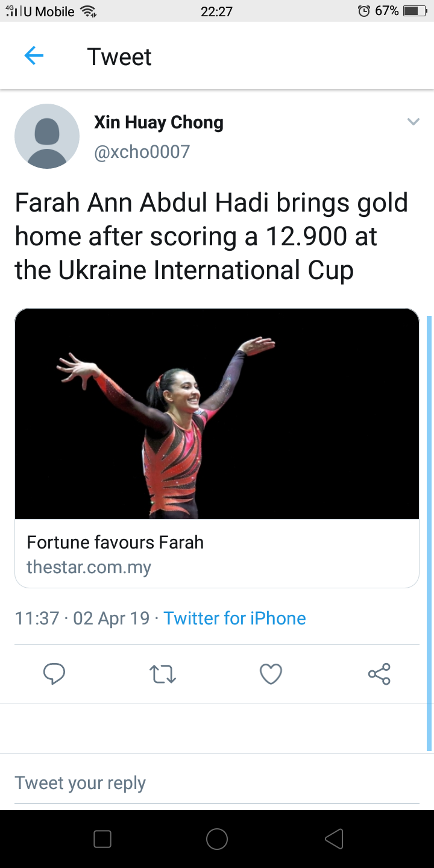Tap the tweet text about Farah Ann
434x868 pixels.
[211, 236]
